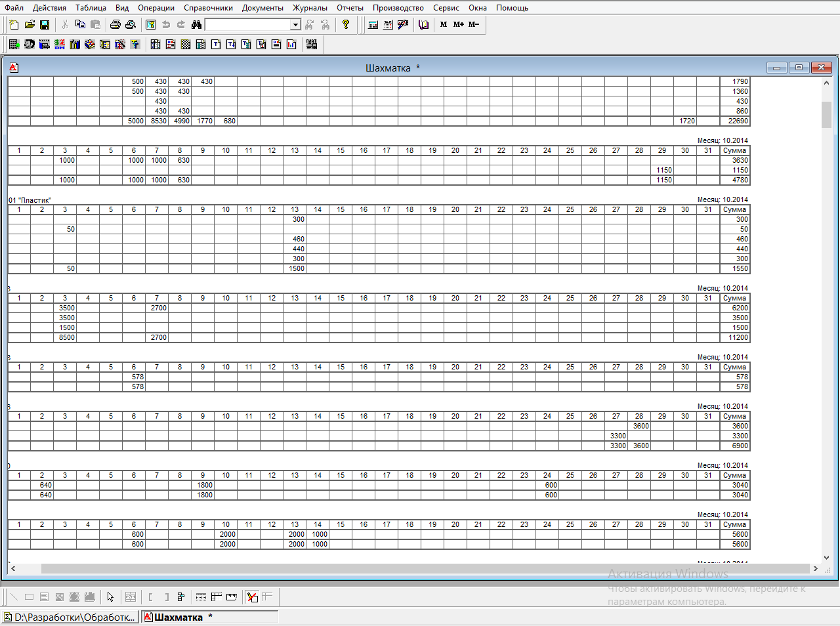Select the cell with value 4990
Image resolution: width=840 pixels, height=626 pixels.
tap(180, 121)
